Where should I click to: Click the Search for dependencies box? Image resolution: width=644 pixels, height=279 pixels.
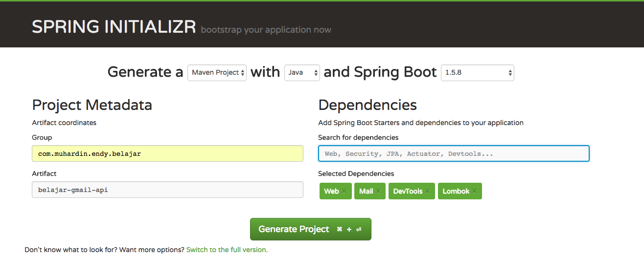[x=454, y=153]
